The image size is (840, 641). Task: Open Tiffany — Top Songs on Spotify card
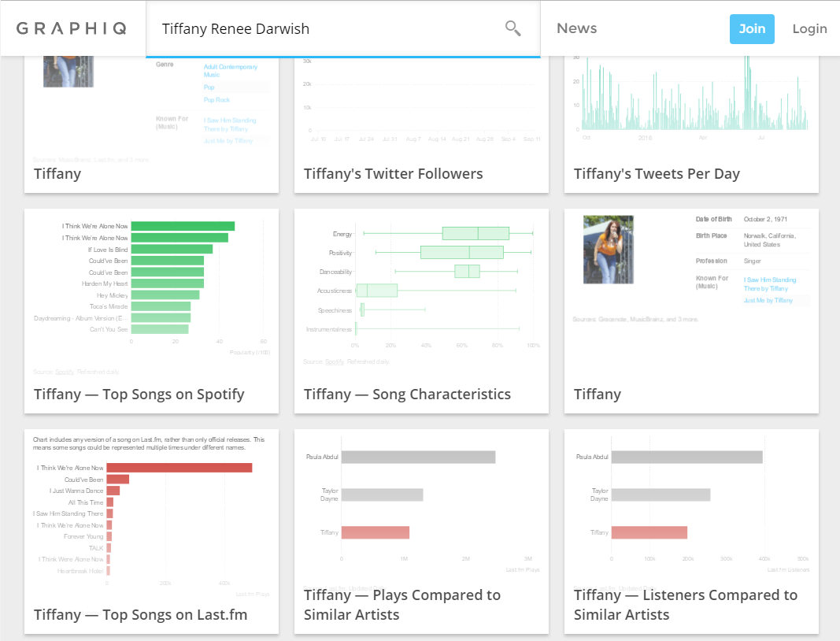139,395
